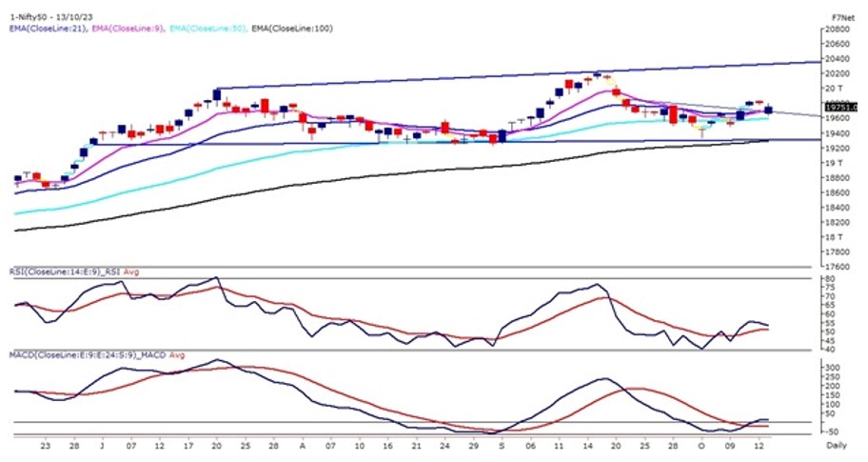
Task: Select the EMA(CloseLine:50) legend label
Action: 207,28
